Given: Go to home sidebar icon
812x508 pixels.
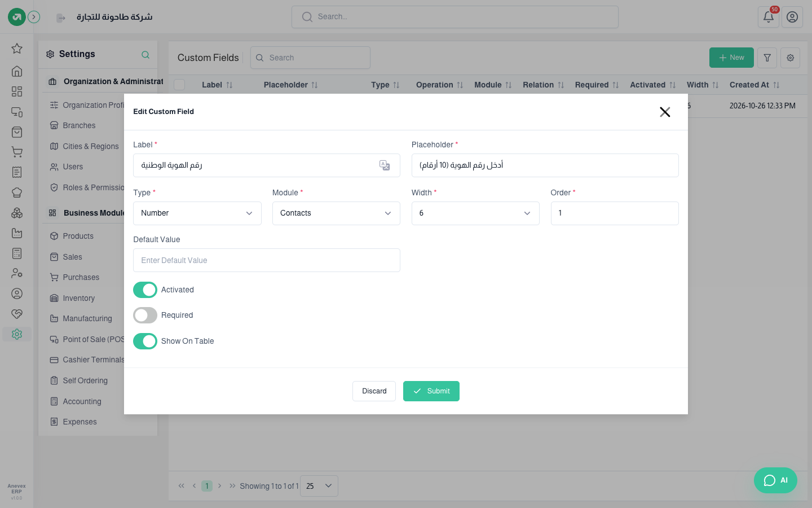Looking at the screenshot, I should tap(17, 71).
